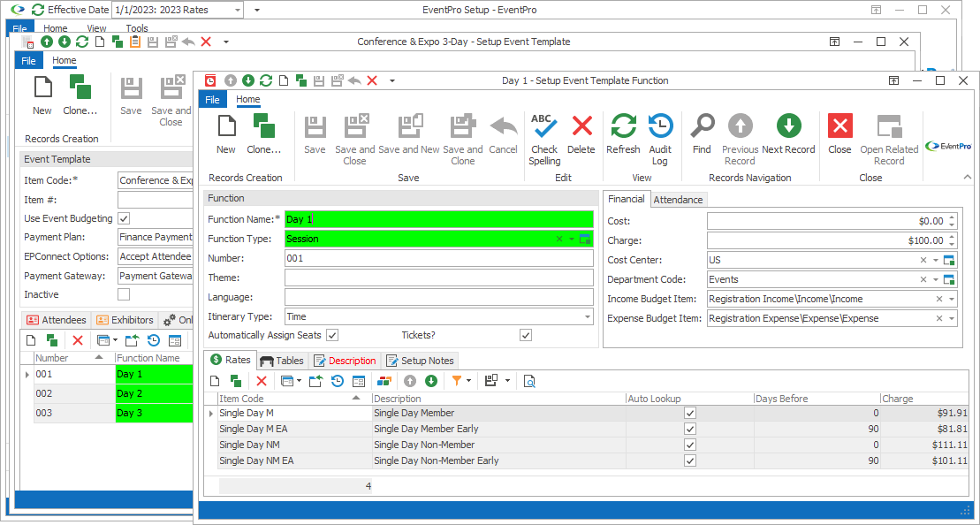Sort rates by Days Before column header

(816, 398)
